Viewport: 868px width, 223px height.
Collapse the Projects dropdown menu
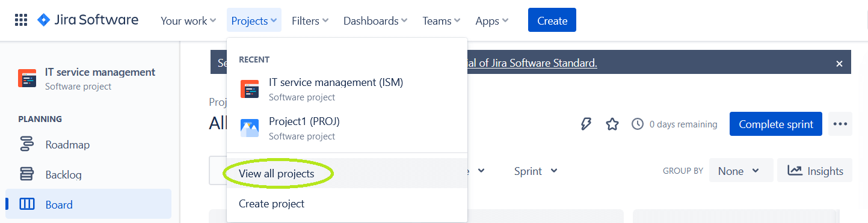point(254,20)
